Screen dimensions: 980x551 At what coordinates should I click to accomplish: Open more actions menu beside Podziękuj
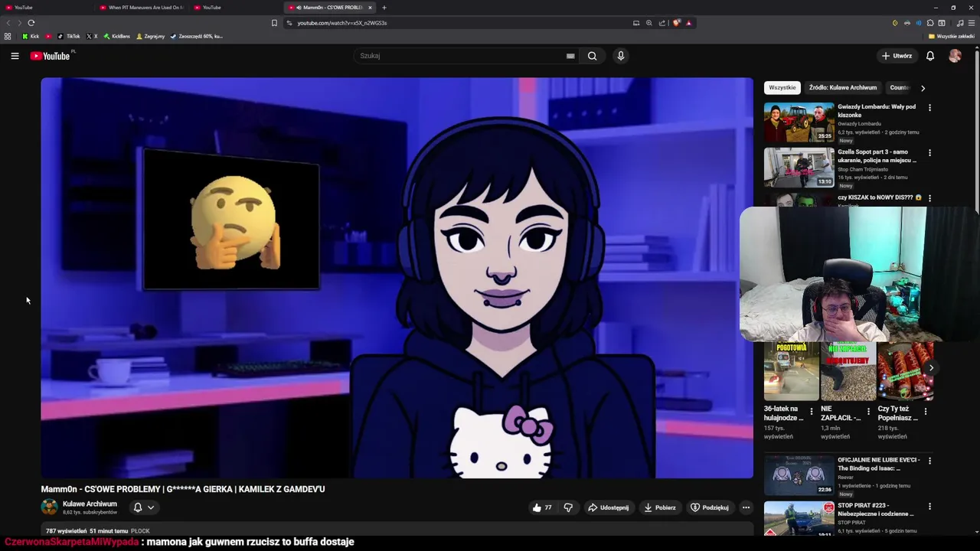coord(746,507)
